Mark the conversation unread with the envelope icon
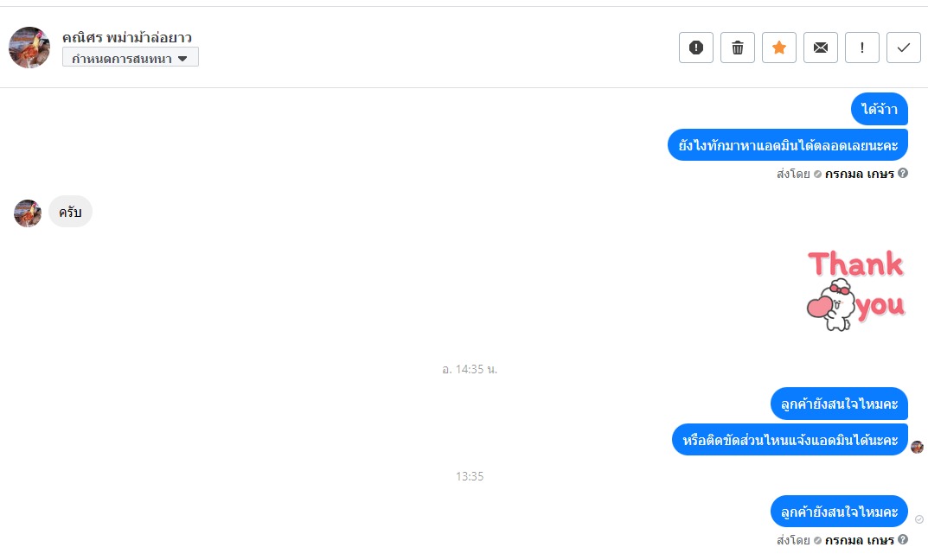The width and height of the screenshot is (928, 560). [x=820, y=48]
